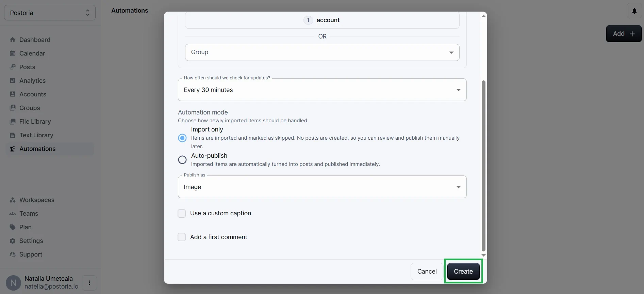Cancel the automation dialog
This screenshot has width=644, height=294.
click(x=427, y=271)
